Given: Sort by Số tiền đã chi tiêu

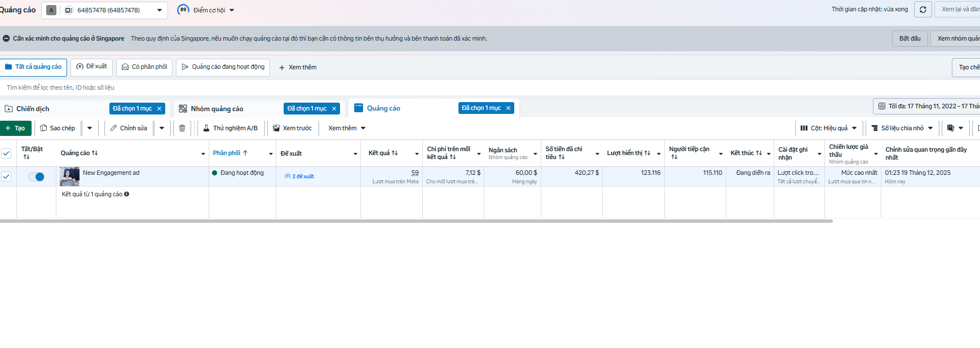Looking at the screenshot, I should pyautogui.click(x=562, y=157).
